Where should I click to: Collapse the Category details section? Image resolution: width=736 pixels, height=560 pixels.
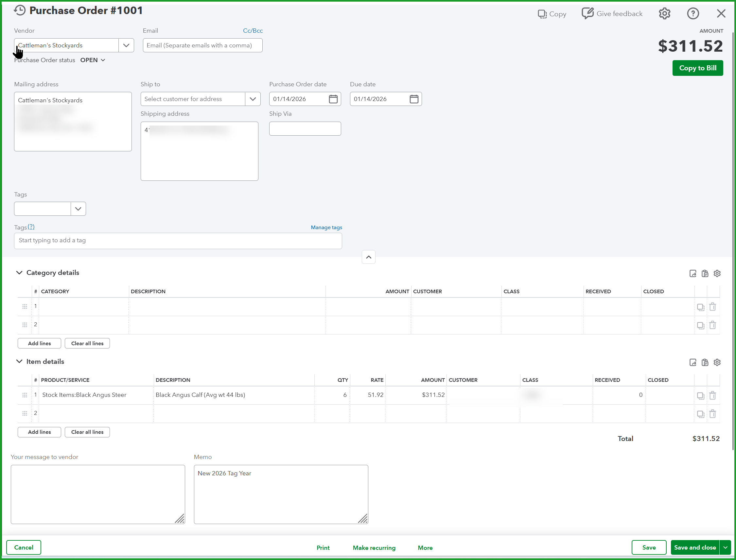(x=19, y=273)
